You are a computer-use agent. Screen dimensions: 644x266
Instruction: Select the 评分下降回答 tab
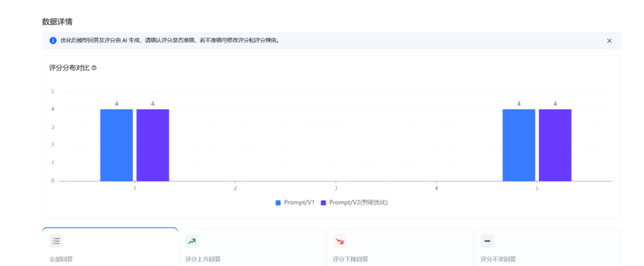click(x=400, y=247)
